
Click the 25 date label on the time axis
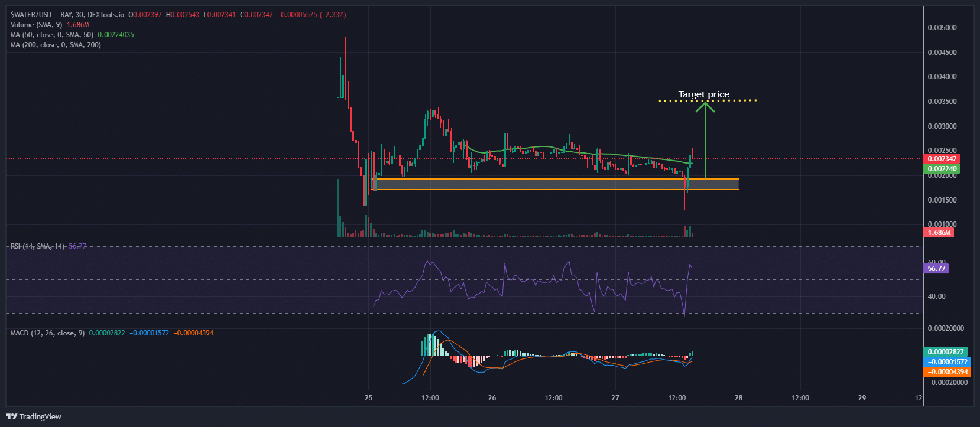click(368, 398)
